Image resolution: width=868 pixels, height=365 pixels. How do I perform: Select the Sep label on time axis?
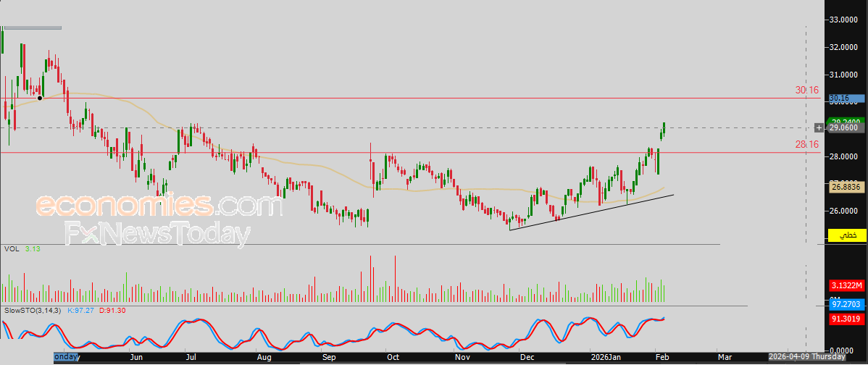329,357
